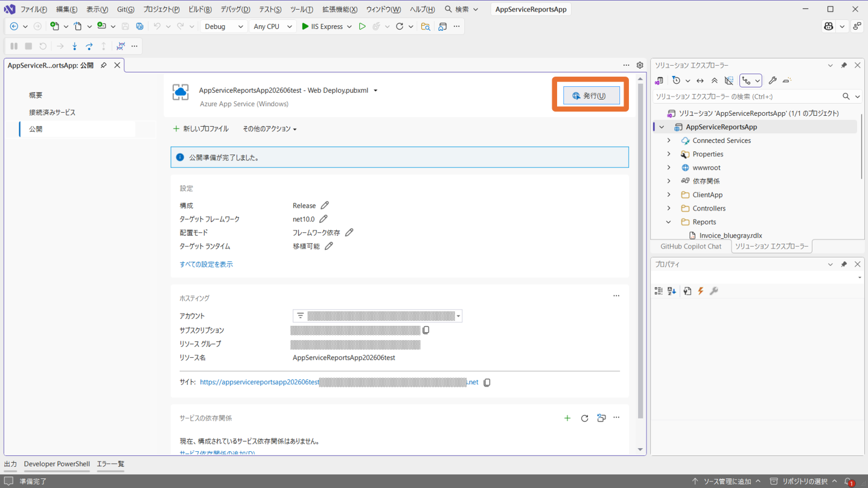Image resolution: width=868 pixels, height=488 pixels.
Task: Open the デバッグ(D) menu
Action: click(x=235, y=9)
